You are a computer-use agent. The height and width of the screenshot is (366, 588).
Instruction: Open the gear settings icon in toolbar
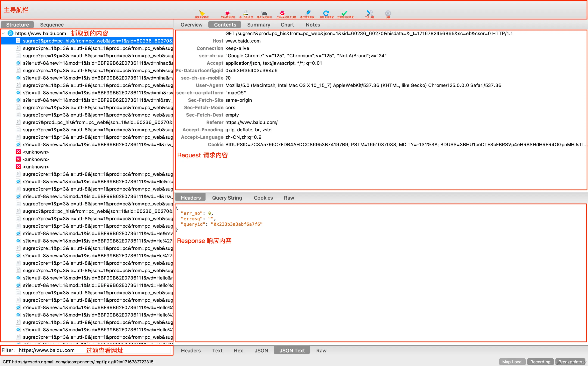tap(388, 13)
